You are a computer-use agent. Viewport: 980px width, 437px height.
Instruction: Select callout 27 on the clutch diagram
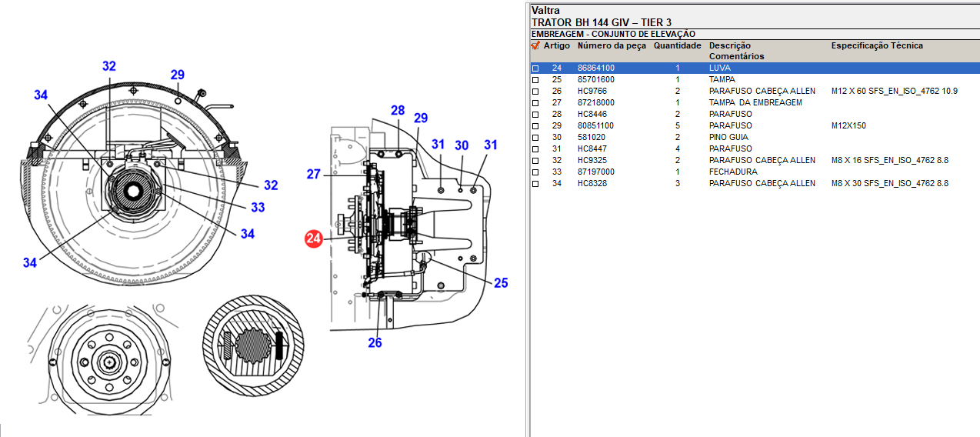coord(313,175)
